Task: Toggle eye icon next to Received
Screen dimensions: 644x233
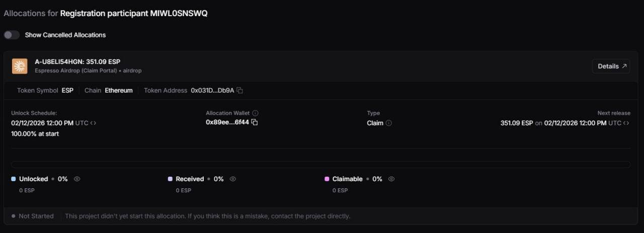Action: coord(233,179)
